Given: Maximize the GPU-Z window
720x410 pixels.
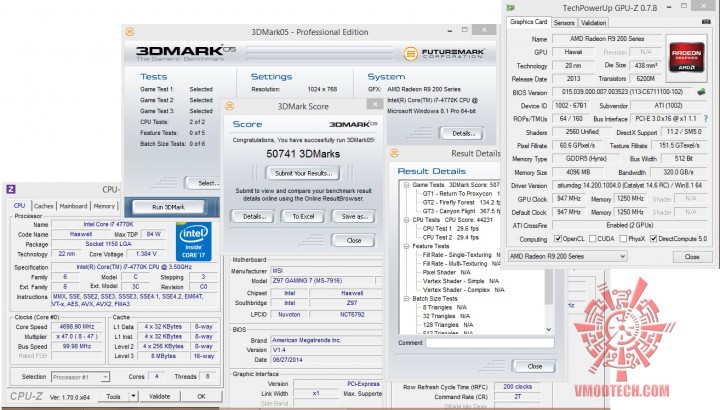Looking at the screenshot, I should click(x=684, y=6).
